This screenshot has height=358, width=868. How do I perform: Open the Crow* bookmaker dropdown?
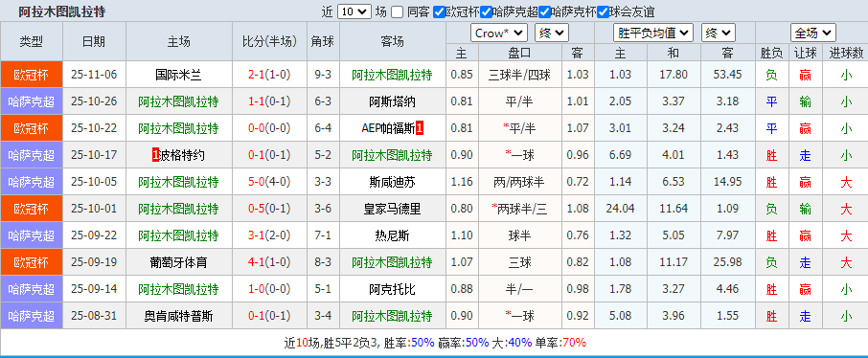499,34
